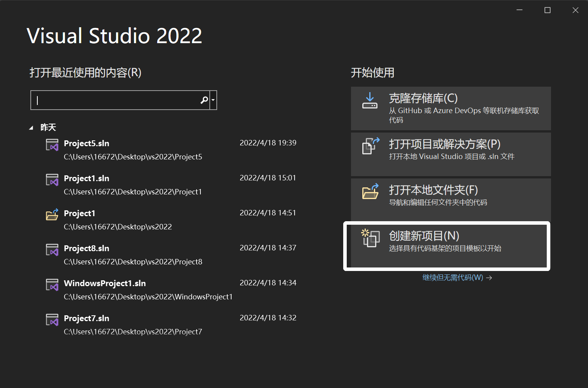The width and height of the screenshot is (588, 388).
Task: Click the 继续但无需代码(W) link
Action: click(453, 278)
